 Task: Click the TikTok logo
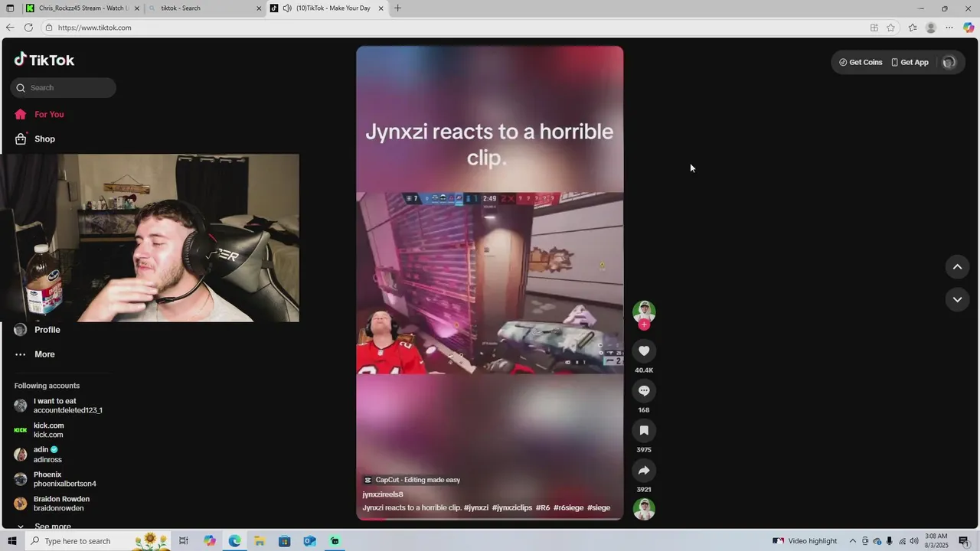44,60
